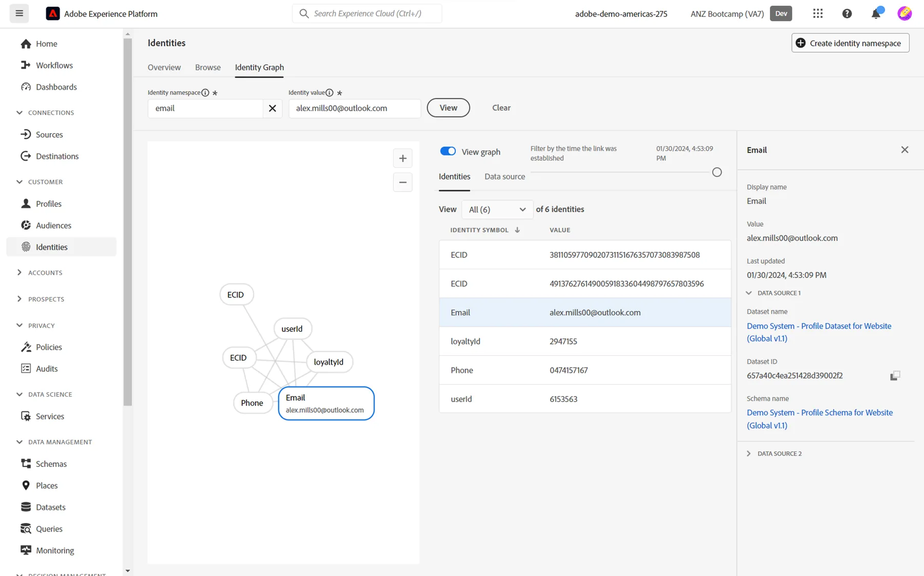Open Demo System Profile Dataset link
924x576 pixels.
tap(818, 332)
